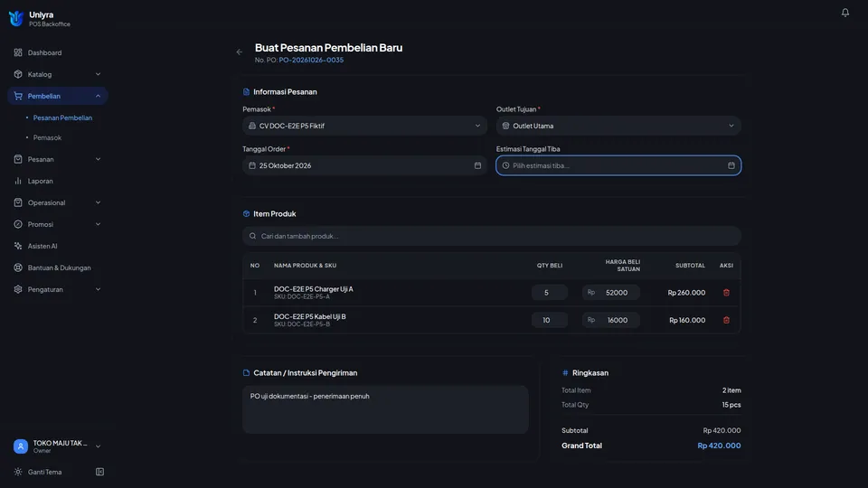
Task: Click the 15 pcs total qty value
Action: 731,405
